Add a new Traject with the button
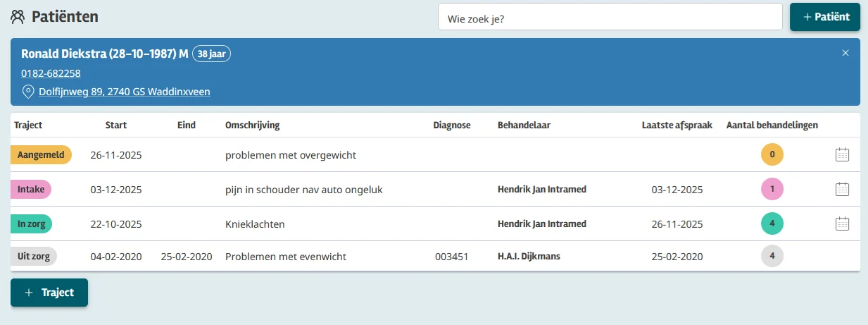Screen dimensions: 868x325 (x=49, y=293)
